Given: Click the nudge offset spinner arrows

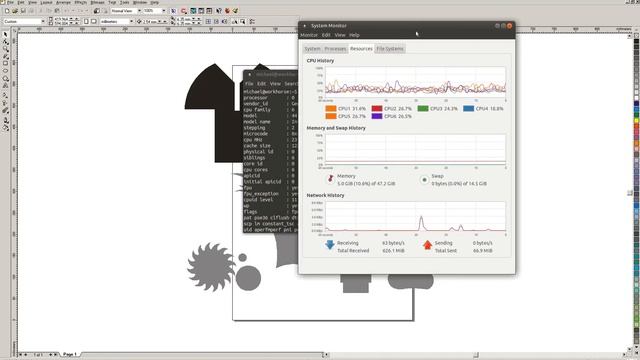Looking at the screenshot, I should tap(162, 21).
